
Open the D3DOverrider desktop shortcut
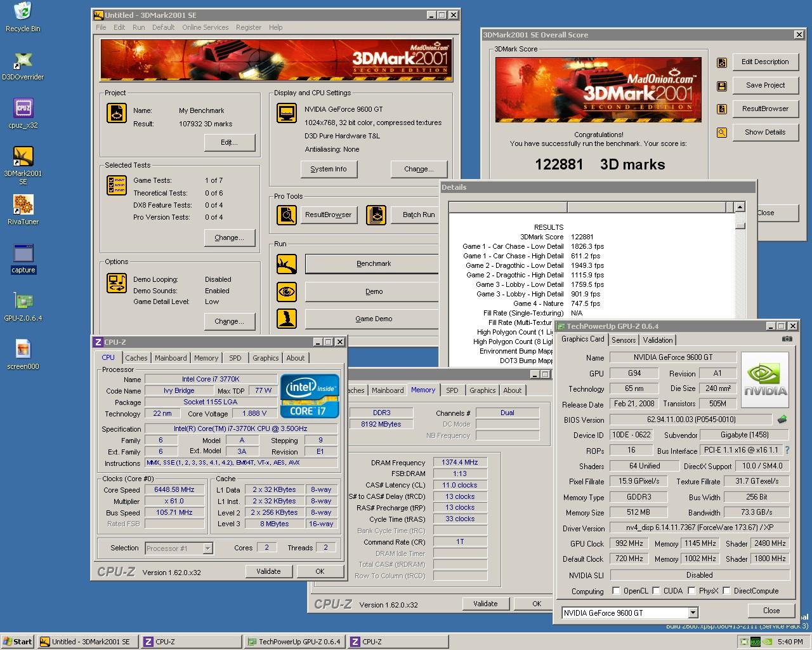click(x=23, y=65)
